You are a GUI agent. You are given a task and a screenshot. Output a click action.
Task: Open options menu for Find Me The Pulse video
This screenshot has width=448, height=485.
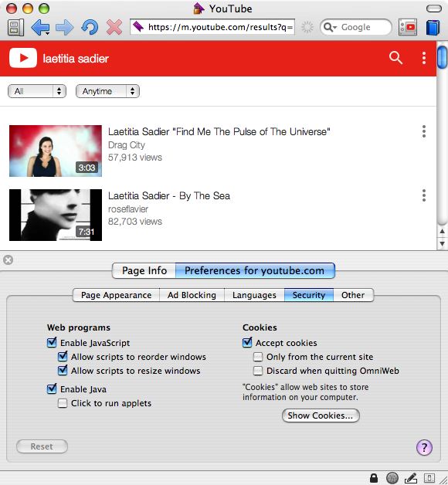tap(424, 131)
